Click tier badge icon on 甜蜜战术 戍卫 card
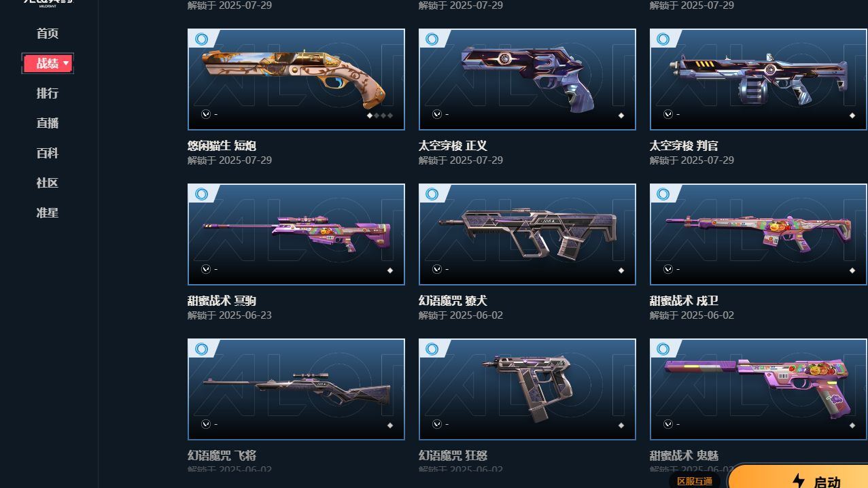Screen dimensions: 868x488 (663, 194)
